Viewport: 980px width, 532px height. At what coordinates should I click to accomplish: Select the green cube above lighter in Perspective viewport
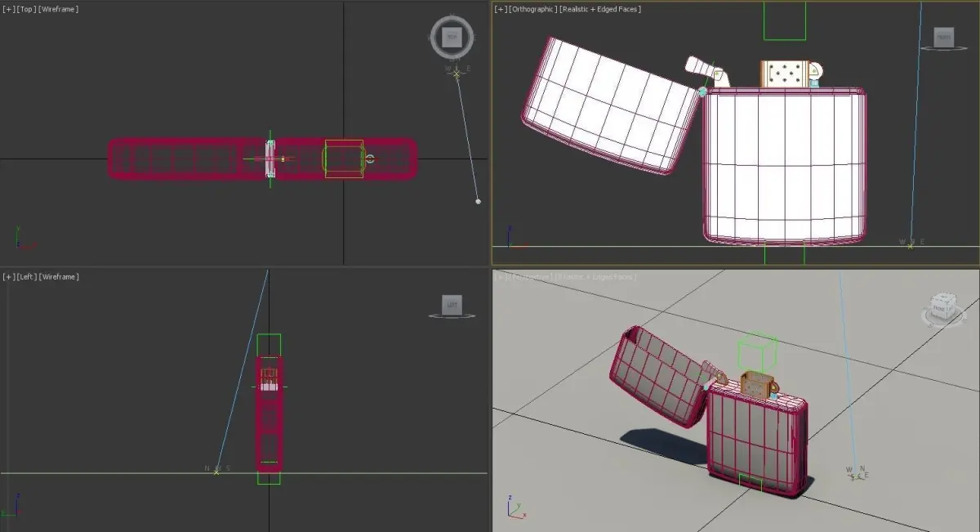point(756,351)
